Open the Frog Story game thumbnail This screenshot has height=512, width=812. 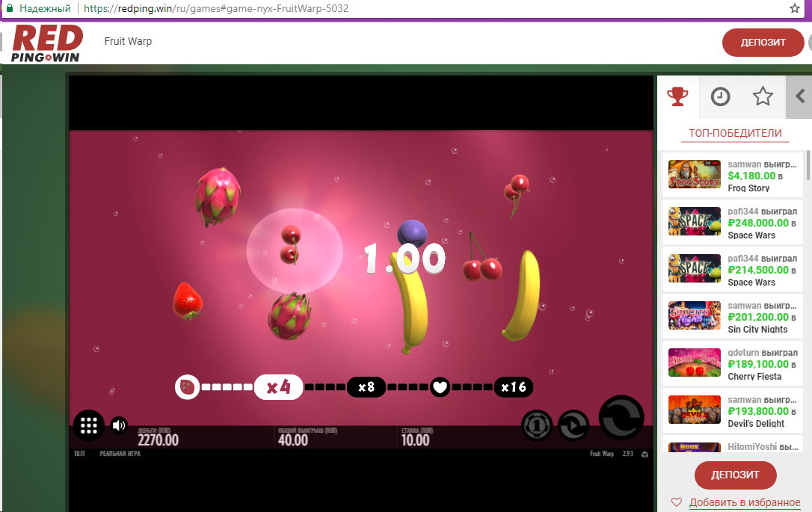tap(694, 174)
